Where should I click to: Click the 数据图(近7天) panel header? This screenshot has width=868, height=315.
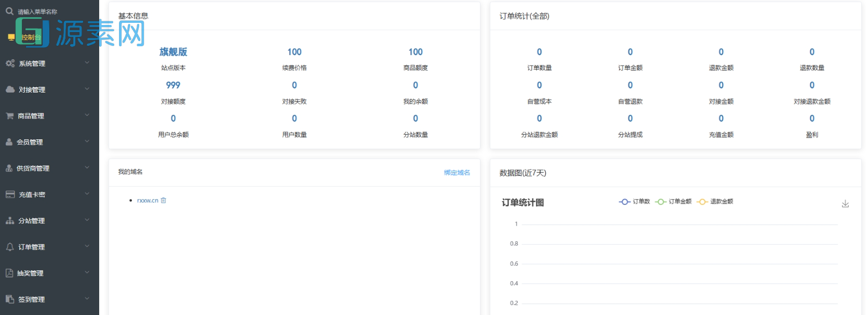point(523,173)
